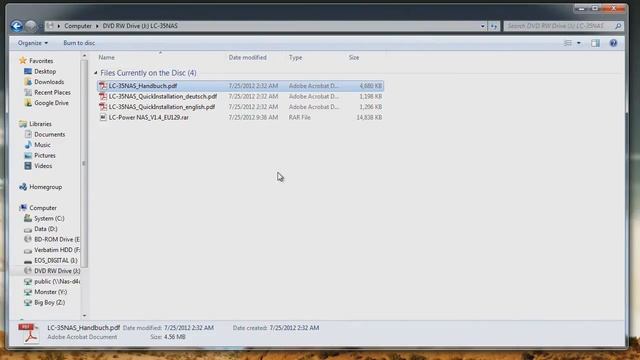Click the Favorites star icon

pos(23,61)
